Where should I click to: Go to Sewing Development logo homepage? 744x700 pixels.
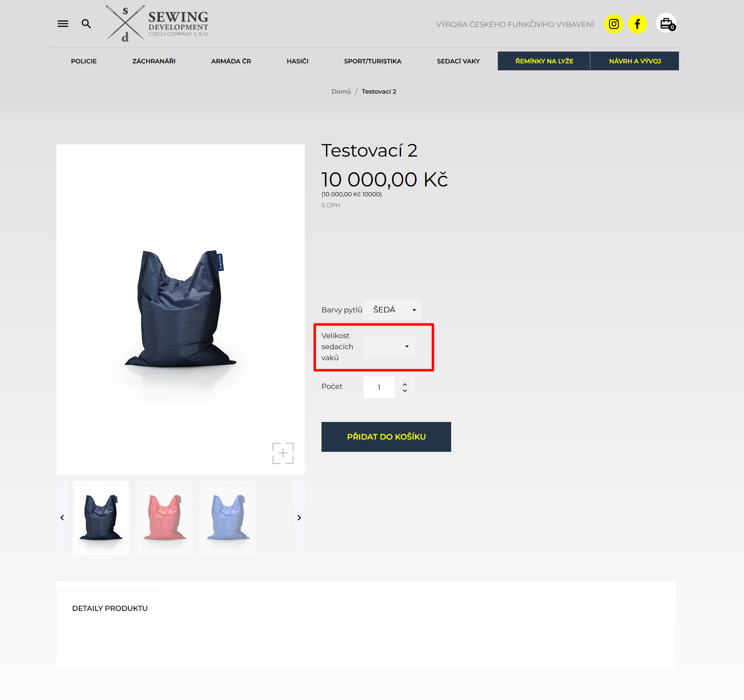pyautogui.click(x=157, y=23)
